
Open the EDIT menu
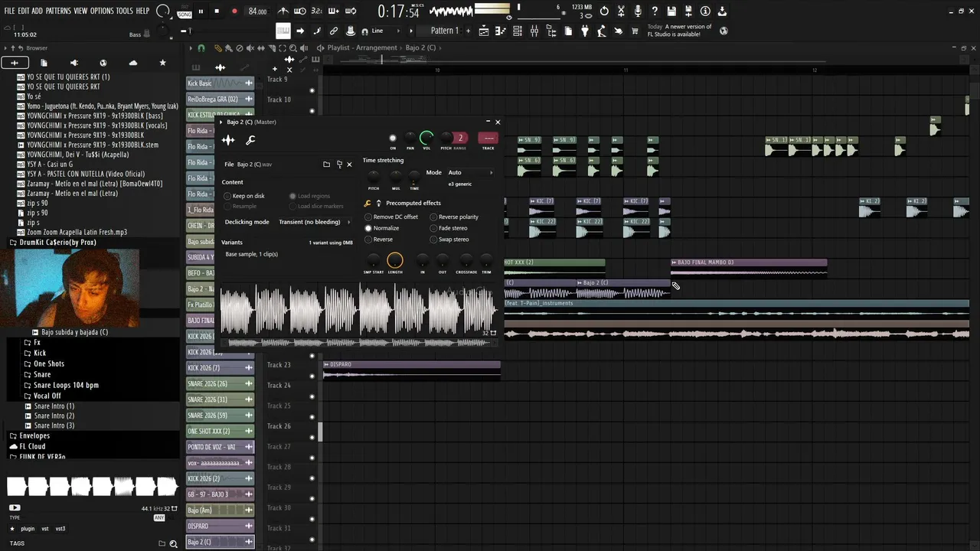coord(23,11)
